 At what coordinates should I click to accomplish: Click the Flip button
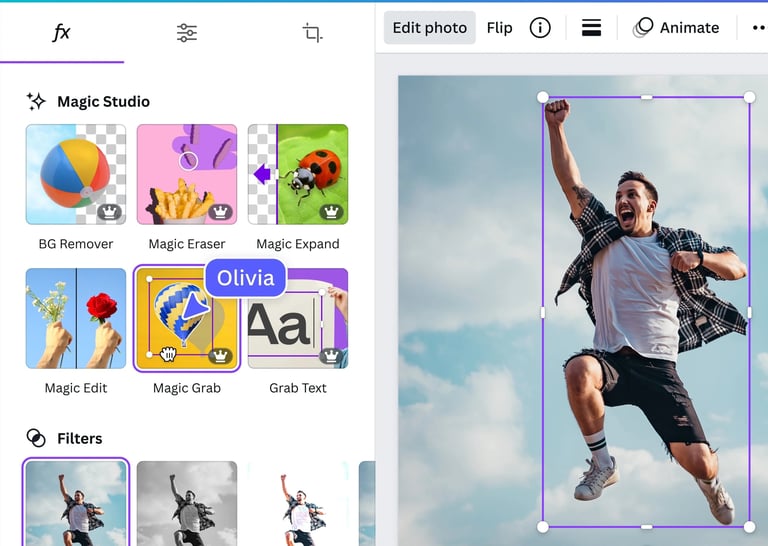pos(499,28)
